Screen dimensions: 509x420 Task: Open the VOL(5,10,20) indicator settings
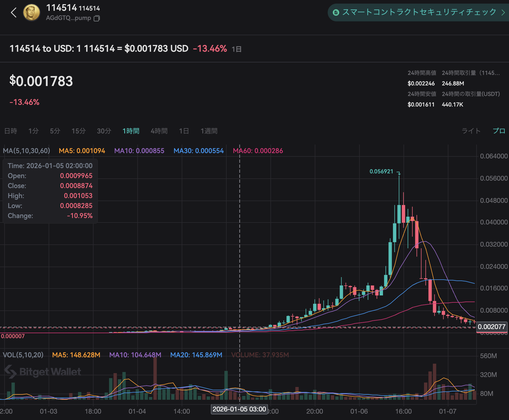[23, 355]
